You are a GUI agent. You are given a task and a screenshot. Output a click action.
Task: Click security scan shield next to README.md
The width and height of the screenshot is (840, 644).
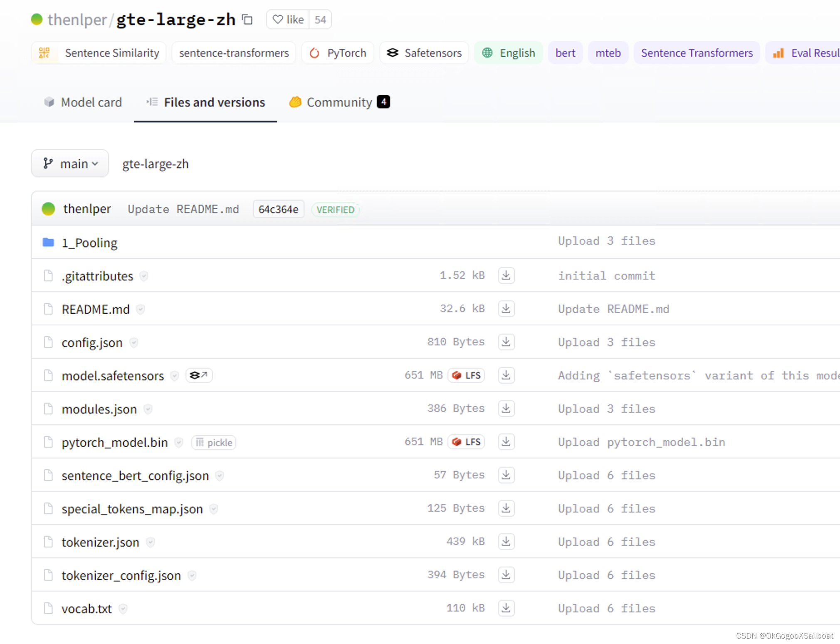point(141,310)
